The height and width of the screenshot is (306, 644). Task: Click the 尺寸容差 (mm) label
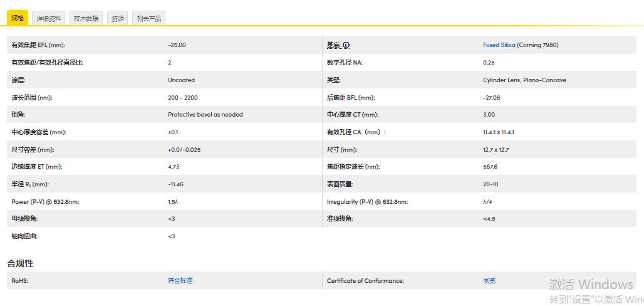click(33, 150)
